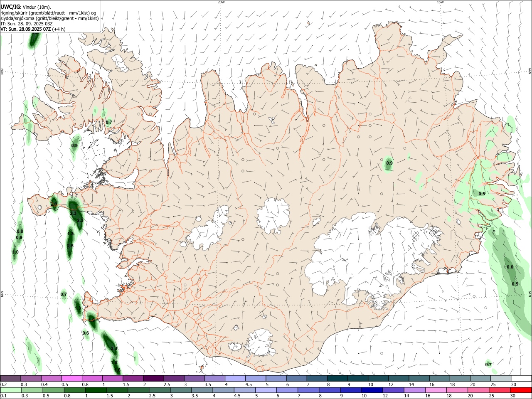The image size is (532, 399).
Task: Pick bottom legend light pink swatch at 16
Action: pos(436,390)
